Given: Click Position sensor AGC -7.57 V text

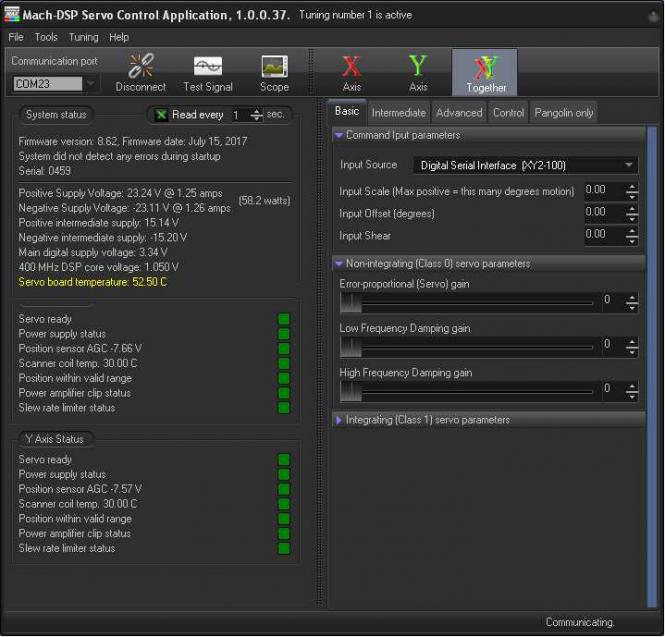Looking at the screenshot, I should point(80,489).
